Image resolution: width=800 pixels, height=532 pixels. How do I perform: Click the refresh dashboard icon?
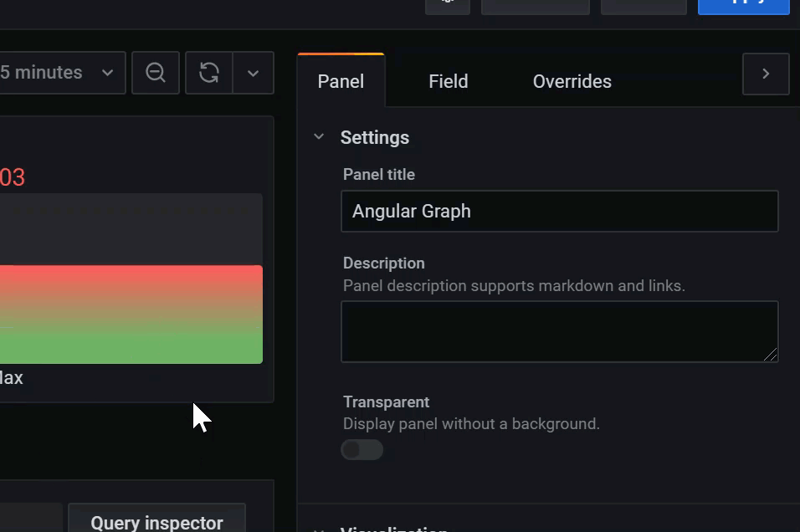(x=208, y=73)
